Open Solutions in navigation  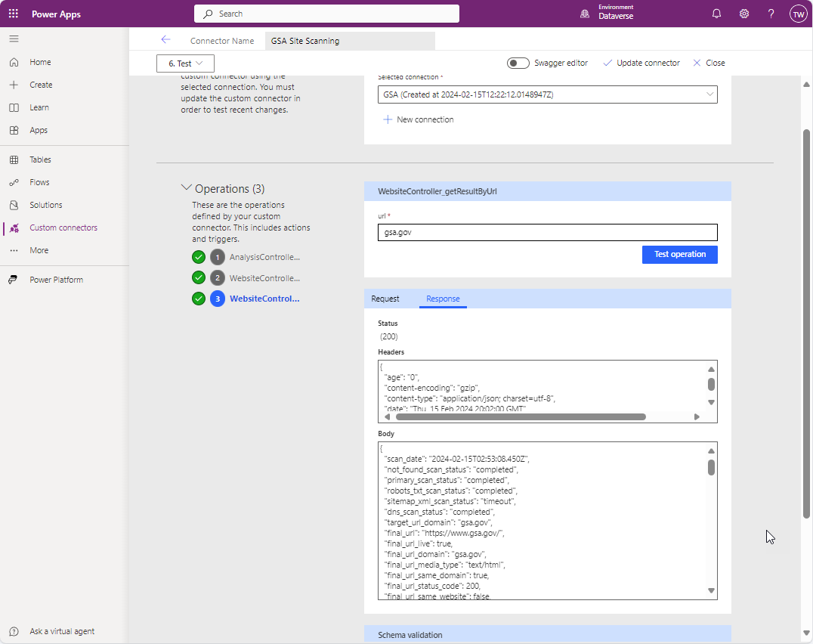pyautogui.click(x=45, y=206)
